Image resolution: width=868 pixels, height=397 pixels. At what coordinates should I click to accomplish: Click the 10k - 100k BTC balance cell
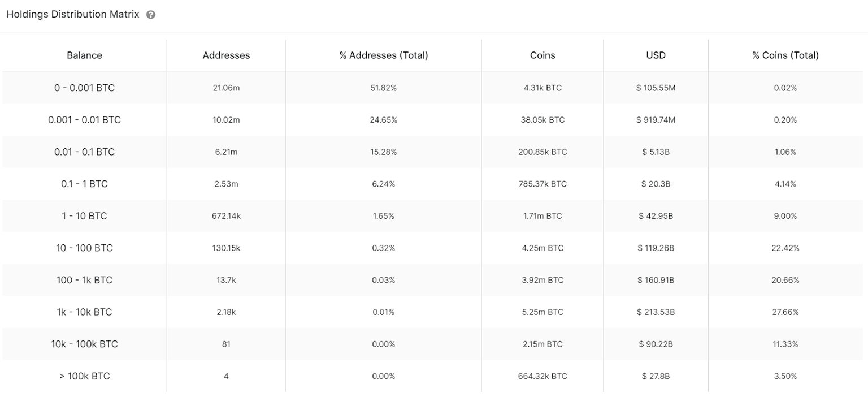click(x=84, y=344)
